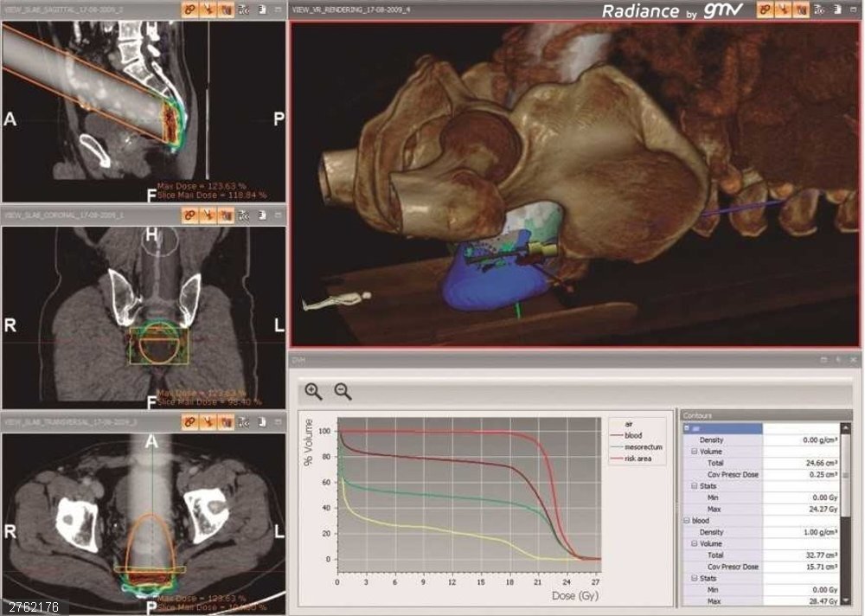Click the red risk area color swatch in the legend
Screen dimensions: 865x616
[x=617, y=458]
